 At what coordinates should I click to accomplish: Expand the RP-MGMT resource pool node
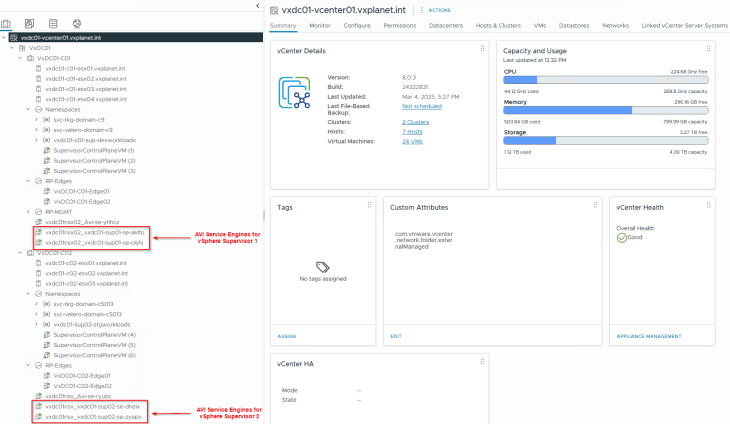pyautogui.click(x=29, y=212)
